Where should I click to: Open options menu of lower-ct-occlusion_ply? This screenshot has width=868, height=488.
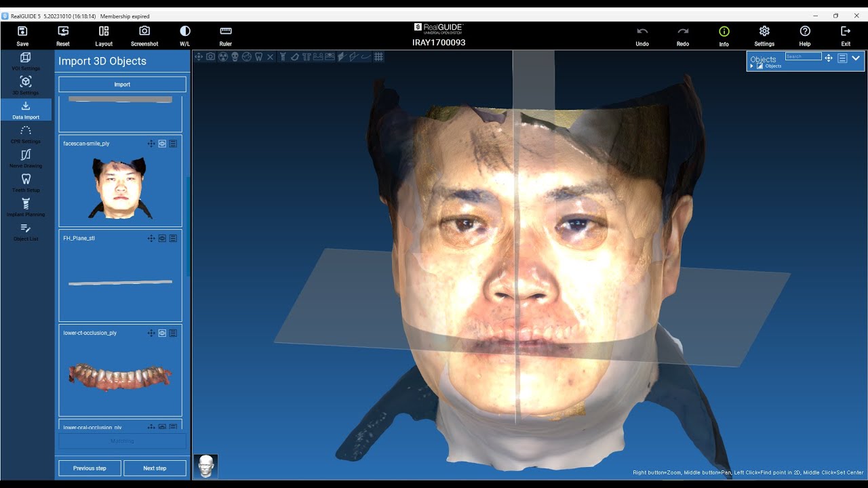click(173, 333)
